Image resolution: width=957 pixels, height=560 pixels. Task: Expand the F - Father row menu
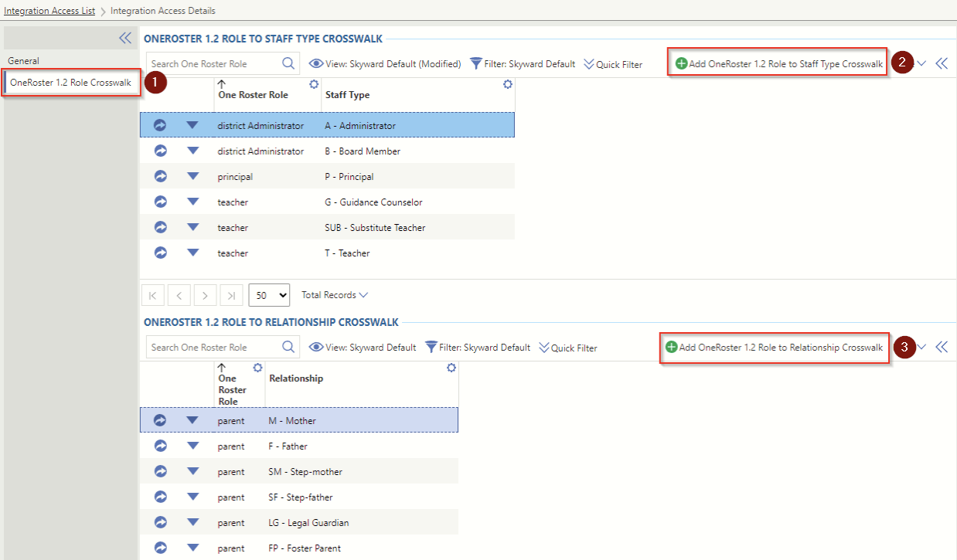pos(192,446)
